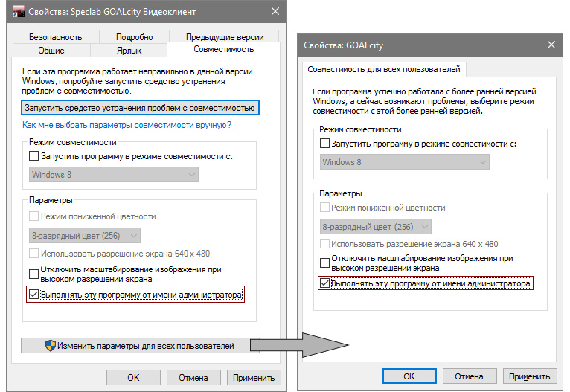Image resolution: width=570 pixels, height=392 pixels.
Task: Open the Как мне выбрать параметры совместимости вручную link
Action: coord(127,125)
